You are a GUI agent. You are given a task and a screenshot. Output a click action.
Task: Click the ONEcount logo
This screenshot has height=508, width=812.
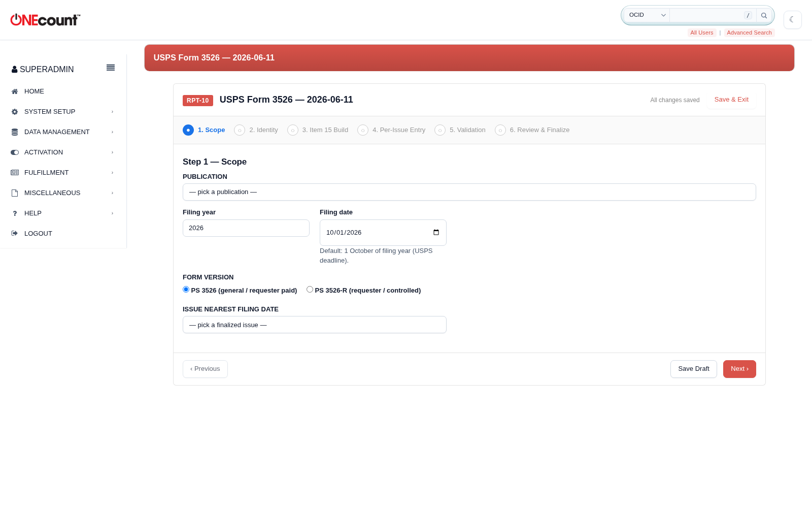coord(46,20)
